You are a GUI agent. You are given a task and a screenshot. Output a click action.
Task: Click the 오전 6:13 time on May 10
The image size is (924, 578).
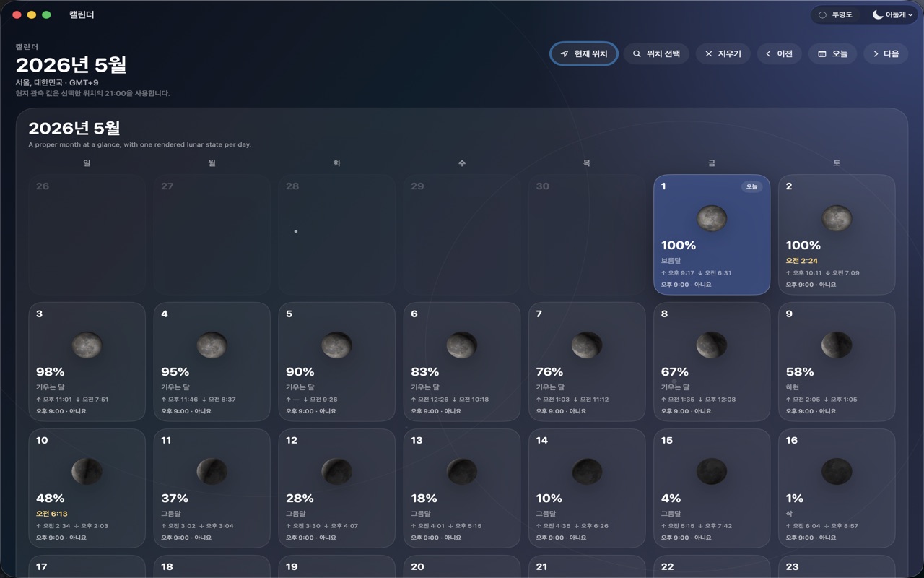pyautogui.click(x=52, y=514)
